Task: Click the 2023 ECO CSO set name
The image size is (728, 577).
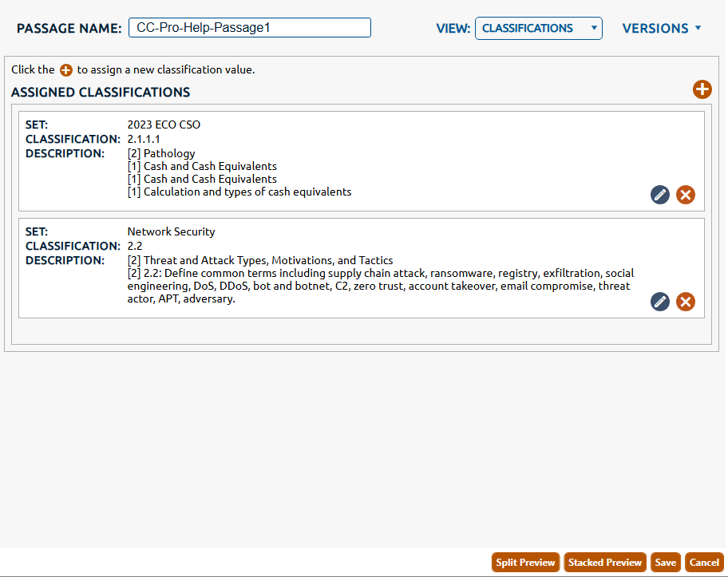Action: (x=164, y=124)
